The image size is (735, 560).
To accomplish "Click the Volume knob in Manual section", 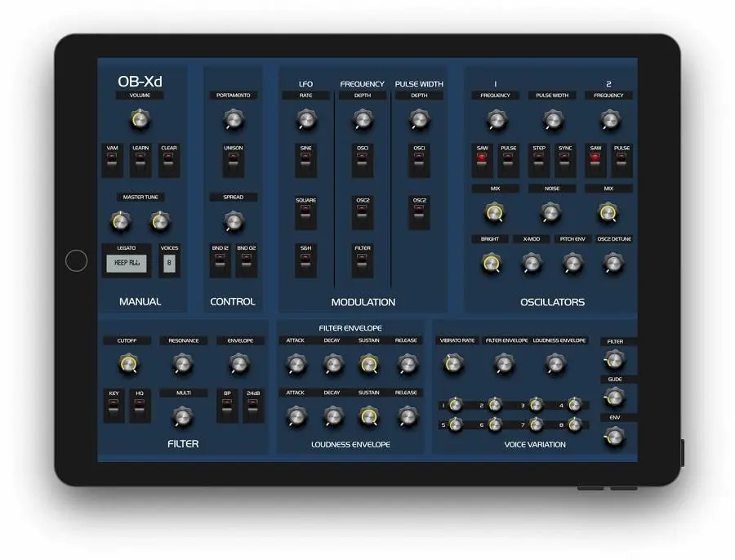I will tap(140, 120).
